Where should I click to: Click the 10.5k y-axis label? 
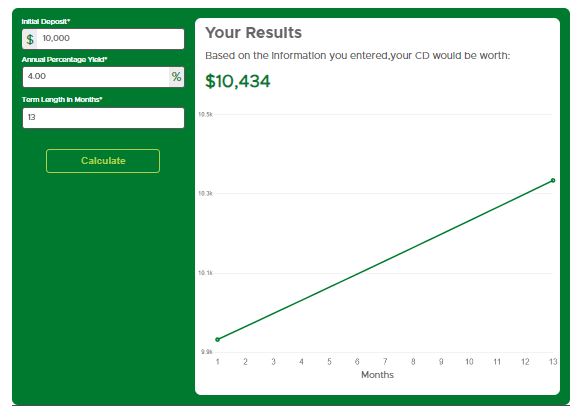[x=206, y=115]
